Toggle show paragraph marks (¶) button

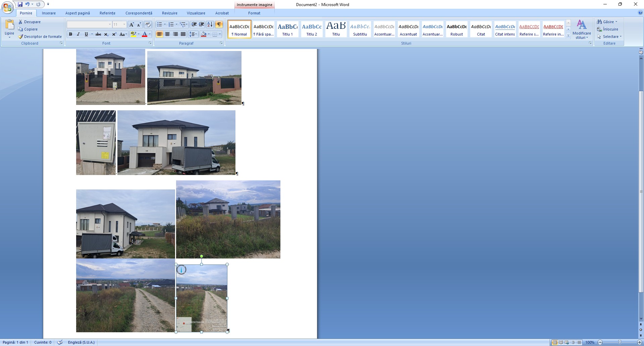219,24
